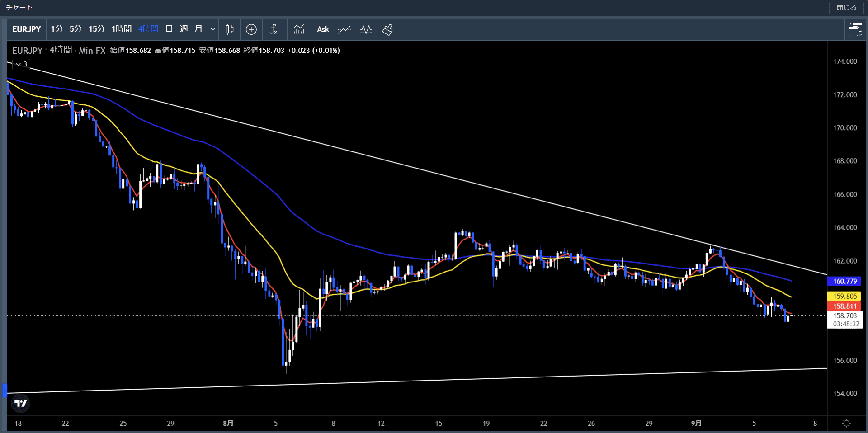Click the red 158.811 moving average label
The width and height of the screenshot is (868, 433).
tap(844, 306)
